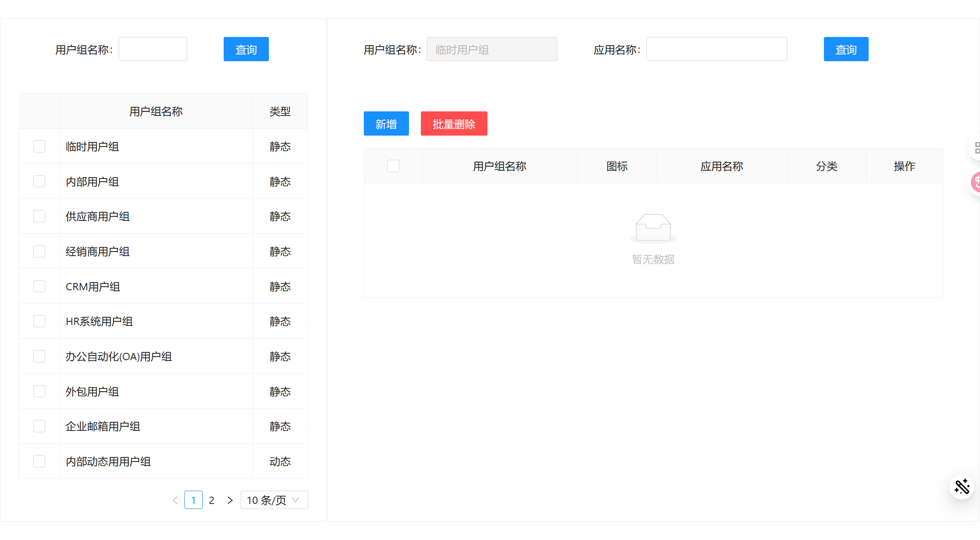Click the previous page chevron
This screenshot has height=540, width=980.
point(175,500)
